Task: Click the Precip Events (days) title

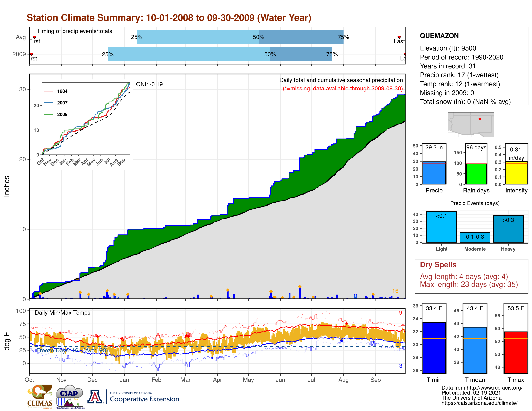Action: pos(475,203)
